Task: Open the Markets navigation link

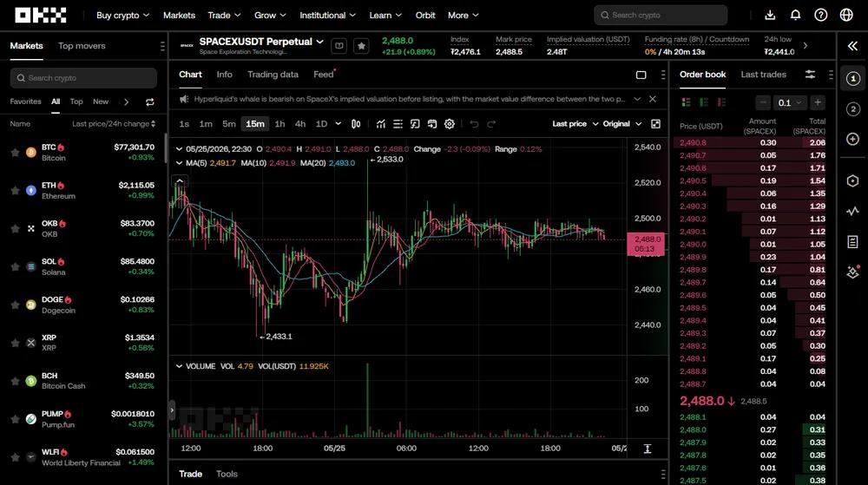Action: (x=179, y=16)
